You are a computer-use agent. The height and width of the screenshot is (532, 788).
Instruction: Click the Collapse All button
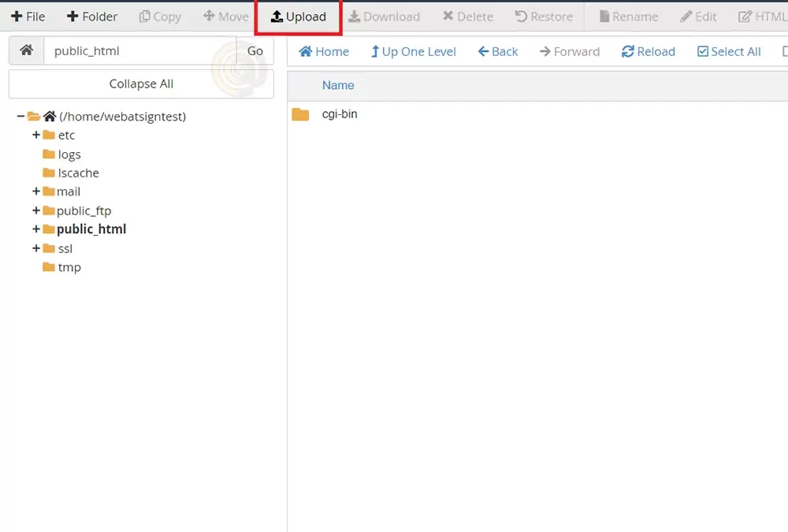tap(141, 84)
